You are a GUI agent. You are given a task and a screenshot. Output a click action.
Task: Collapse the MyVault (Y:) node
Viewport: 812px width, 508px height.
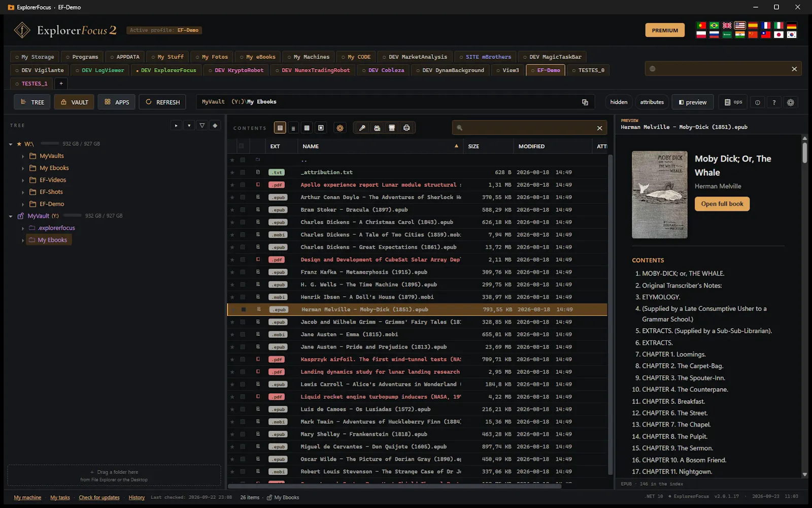(x=11, y=216)
